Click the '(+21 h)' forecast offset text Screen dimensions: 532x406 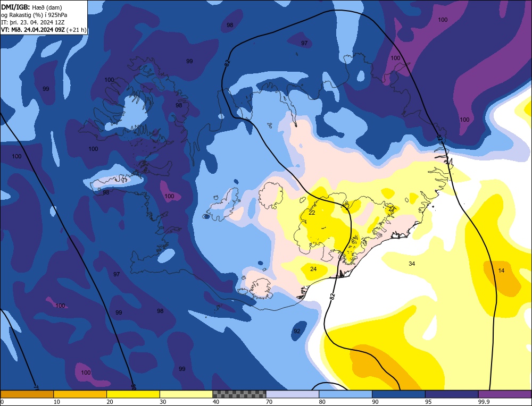pyautogui.click(x=76, y=30)
